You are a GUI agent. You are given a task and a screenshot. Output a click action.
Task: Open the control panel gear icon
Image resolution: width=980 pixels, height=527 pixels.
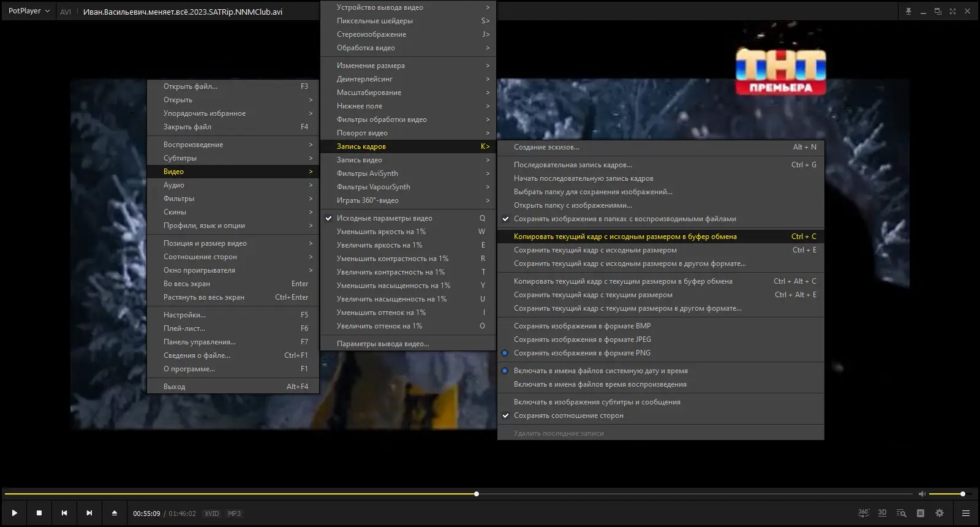pos(940,513)
